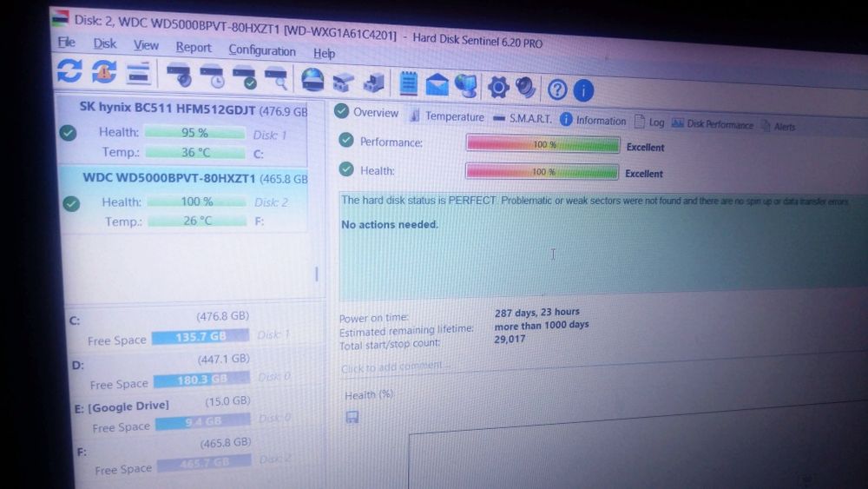
Task: Click green check icon beside SK hynix Health
Action: (x=68, y=133)
